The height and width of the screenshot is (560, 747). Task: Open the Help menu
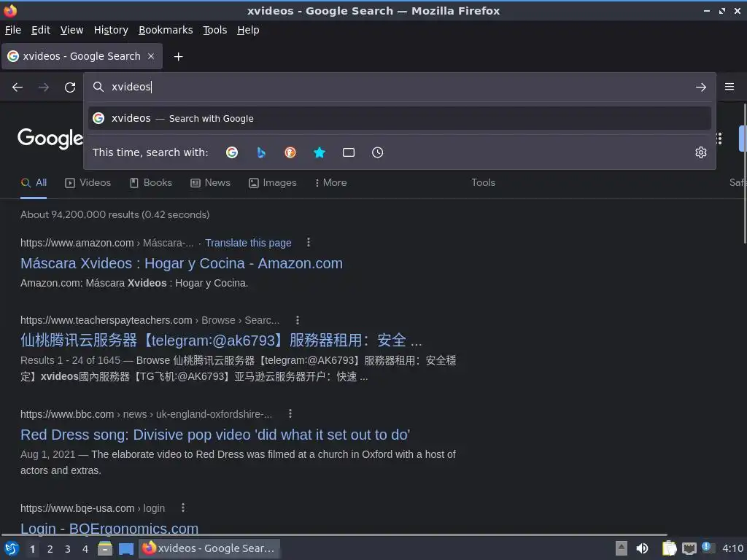click(x=248, y=30)
